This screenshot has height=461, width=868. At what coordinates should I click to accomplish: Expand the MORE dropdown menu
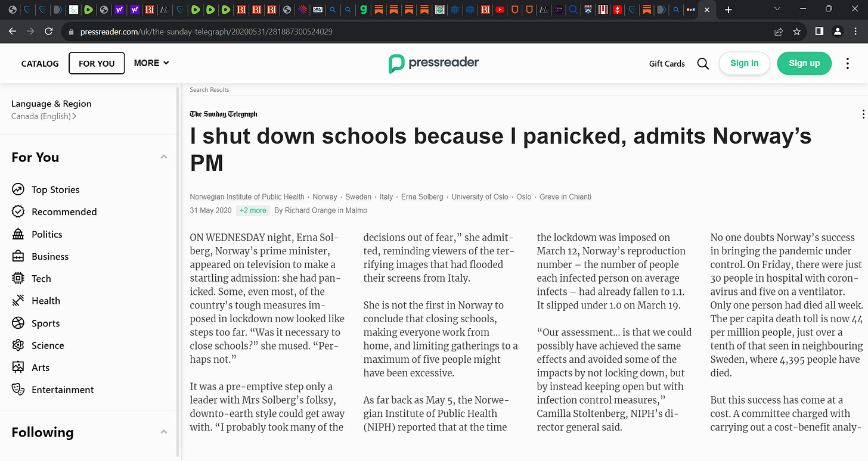[151, 63]
